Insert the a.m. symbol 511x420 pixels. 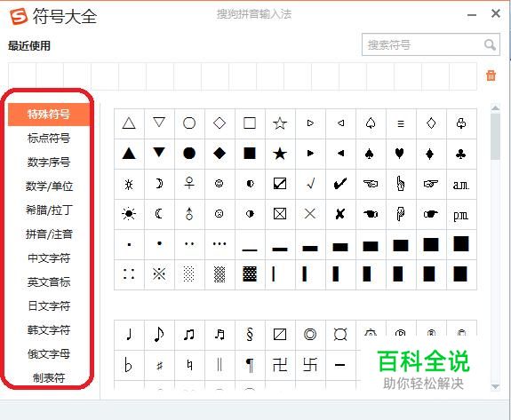pyautogui.click(x=461, y=184)
